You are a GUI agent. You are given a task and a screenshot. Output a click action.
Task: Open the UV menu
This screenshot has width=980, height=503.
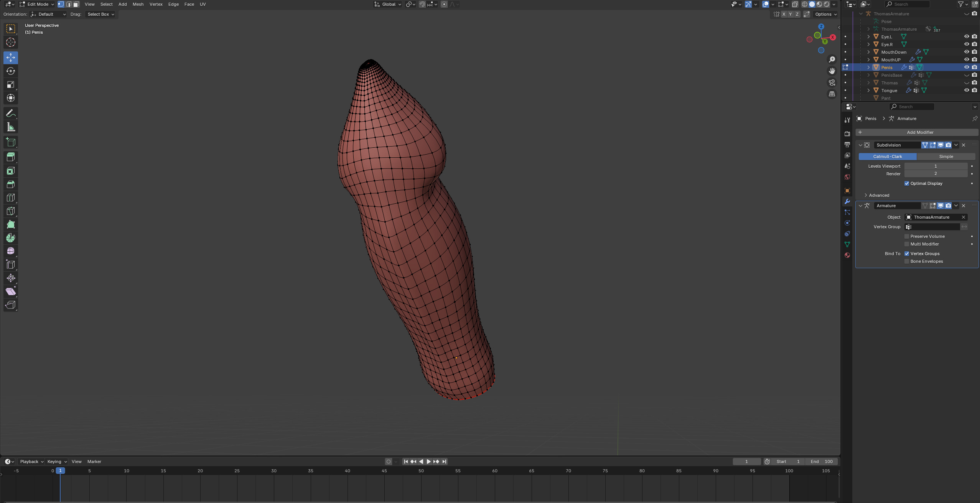coord(203,4)
